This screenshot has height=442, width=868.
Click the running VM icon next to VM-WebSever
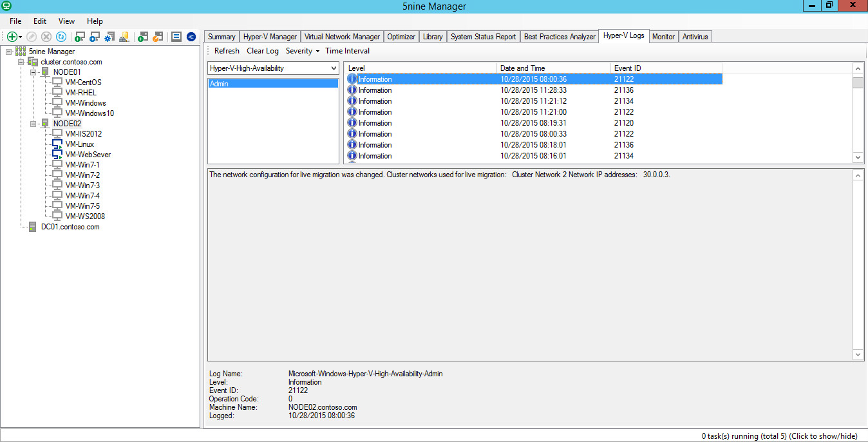pyautogui.click(x=57, y=155)
